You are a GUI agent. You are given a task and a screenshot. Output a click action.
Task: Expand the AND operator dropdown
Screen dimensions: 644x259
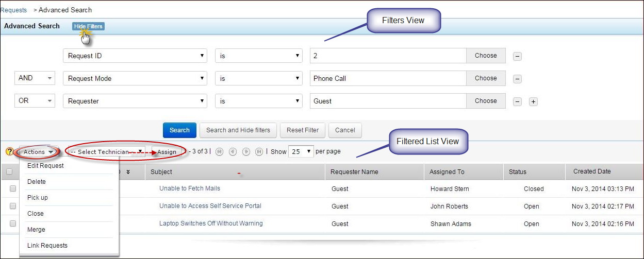click(x=35, y=78)
